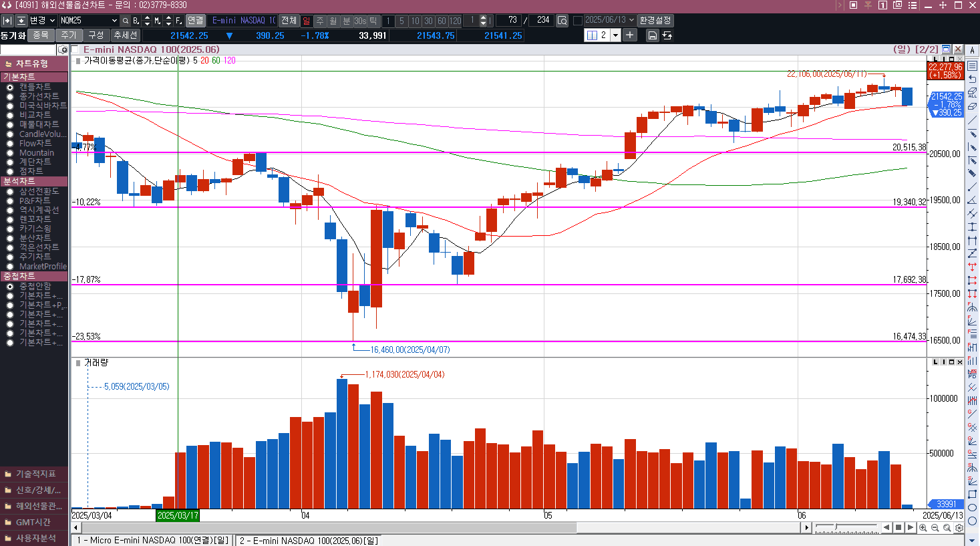Open chart settings gear icon at bottom right
Screen dimensions: 980x546
click(x=959, y=527)
